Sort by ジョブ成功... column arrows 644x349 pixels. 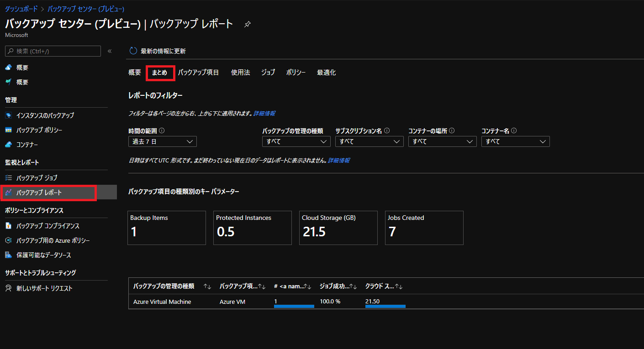[x=354, y=286]
